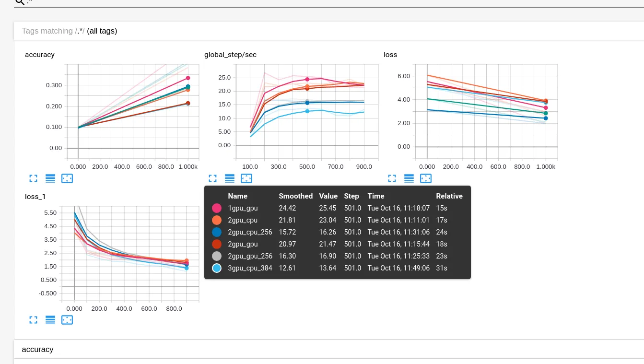644x364 pixels.
Task: Expand the global_step/sec chart to full size
Action: [x=212, y=178]
